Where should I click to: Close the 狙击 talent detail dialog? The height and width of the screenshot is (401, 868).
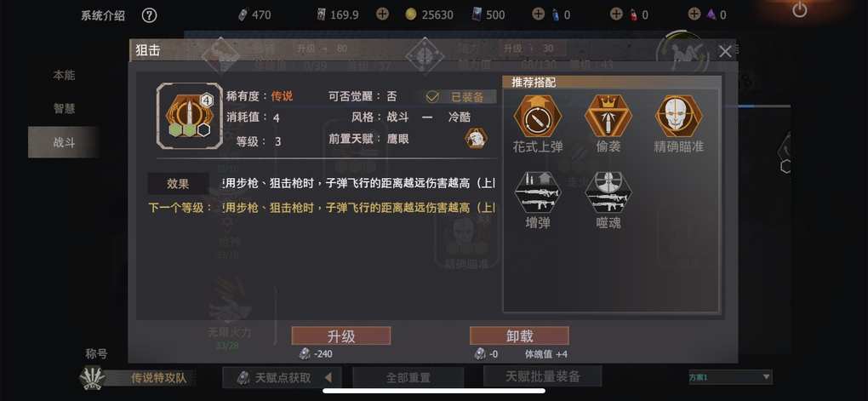(x=725, y=52)
